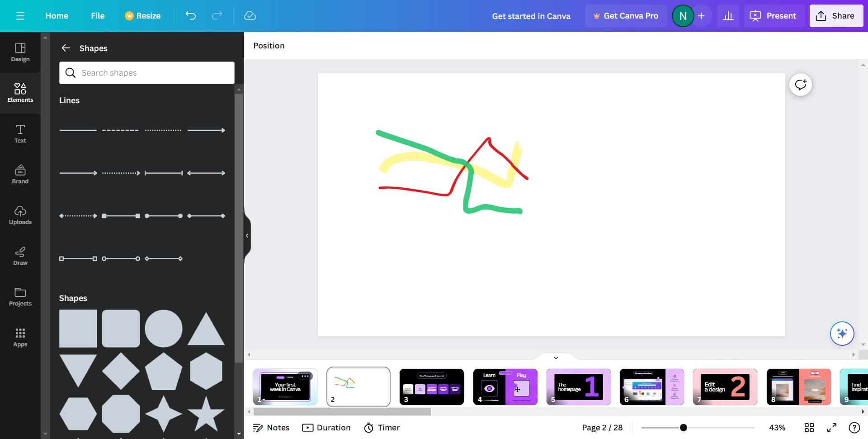Click the add comment bubble icon

tap(800, 85)
